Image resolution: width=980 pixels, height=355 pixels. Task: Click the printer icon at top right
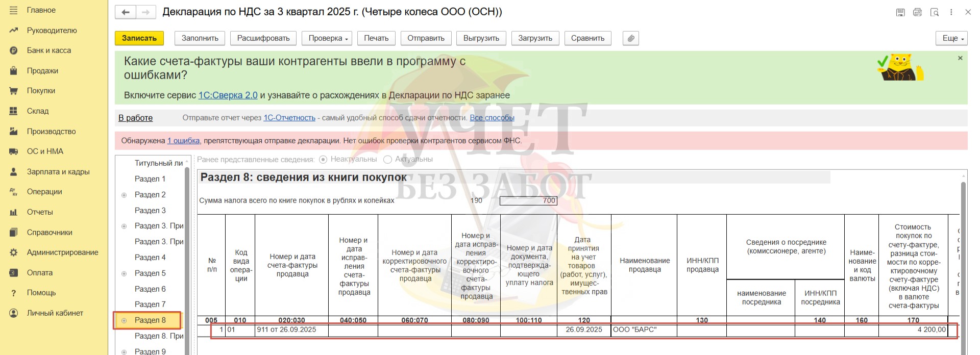point(917,12)
